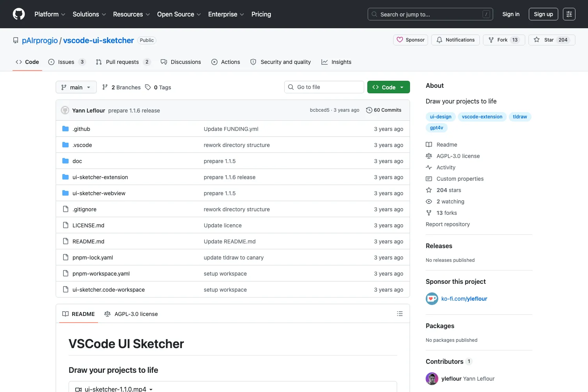Image resolution: width=588 pixels, height=392 pixels.
Task: Expand the Platform navigation menu
Action: point(50,14)
